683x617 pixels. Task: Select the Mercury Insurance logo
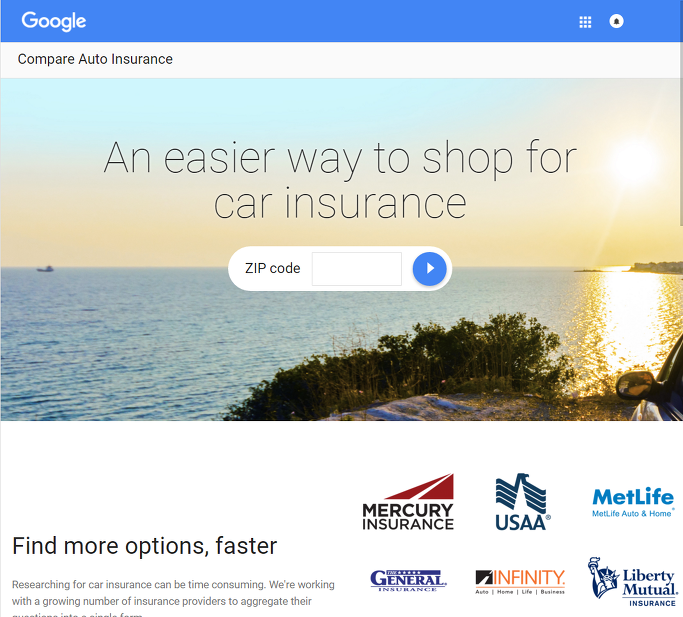[x=408, y=502]
